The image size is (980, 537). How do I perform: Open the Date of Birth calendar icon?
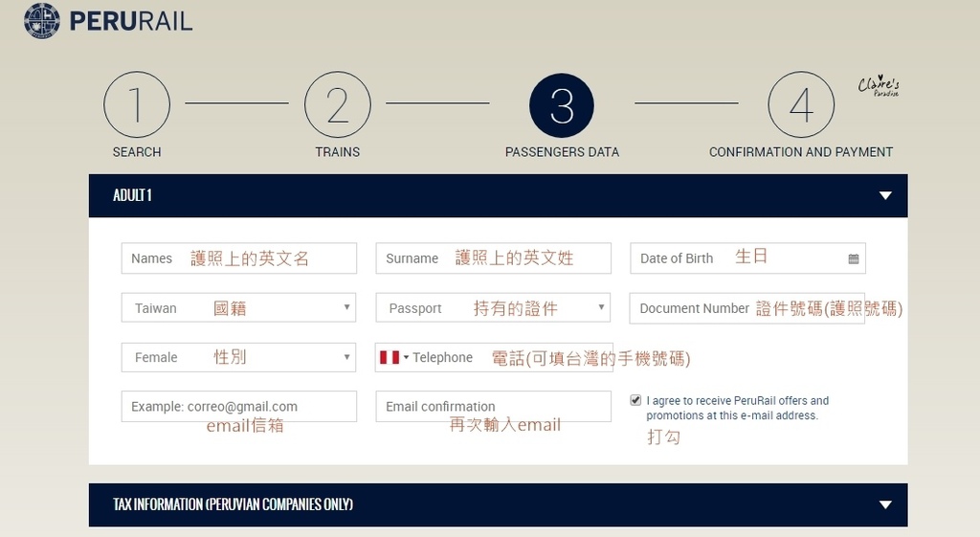(x=854, y=258)
